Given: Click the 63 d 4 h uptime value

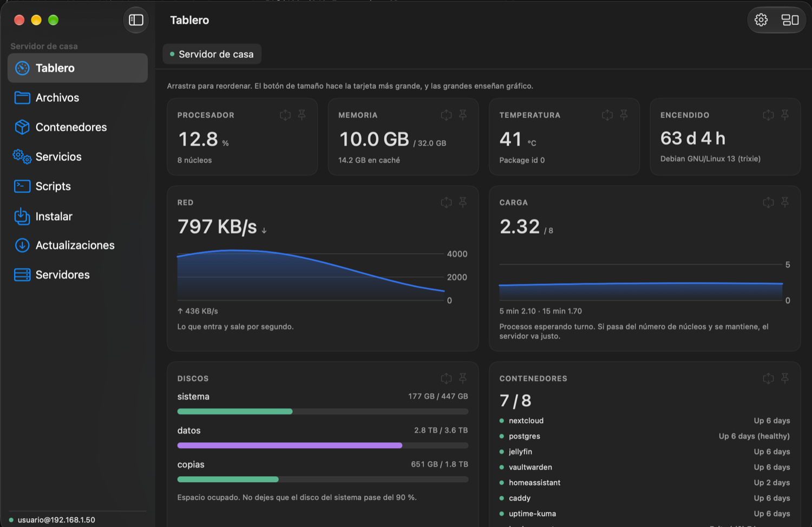Looking at the screenshot, I should click(x=693, y=139).
